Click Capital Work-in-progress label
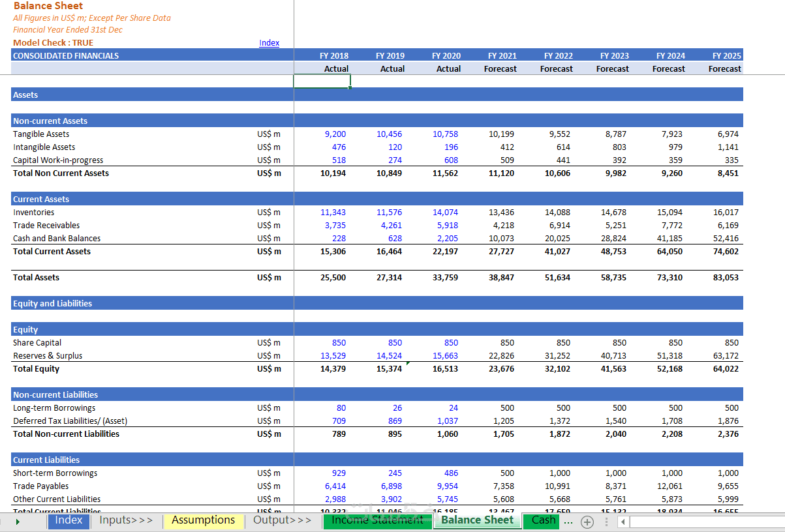 click(x=58, y=160)
